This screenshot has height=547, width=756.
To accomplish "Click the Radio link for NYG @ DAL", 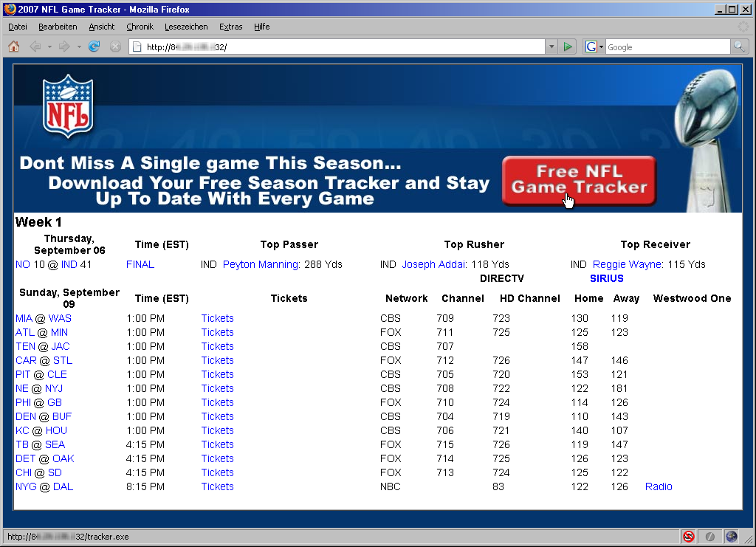I will pyautogui.click(x=659, y=486).
